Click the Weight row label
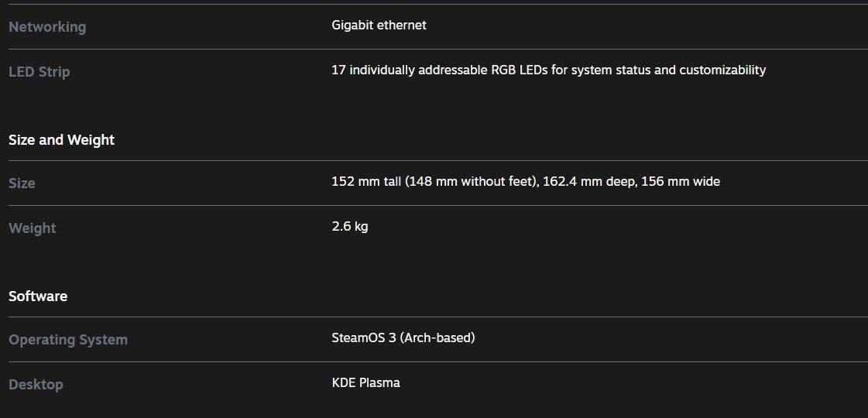Screen dimensions: 868x418 [x=33, y=228]
